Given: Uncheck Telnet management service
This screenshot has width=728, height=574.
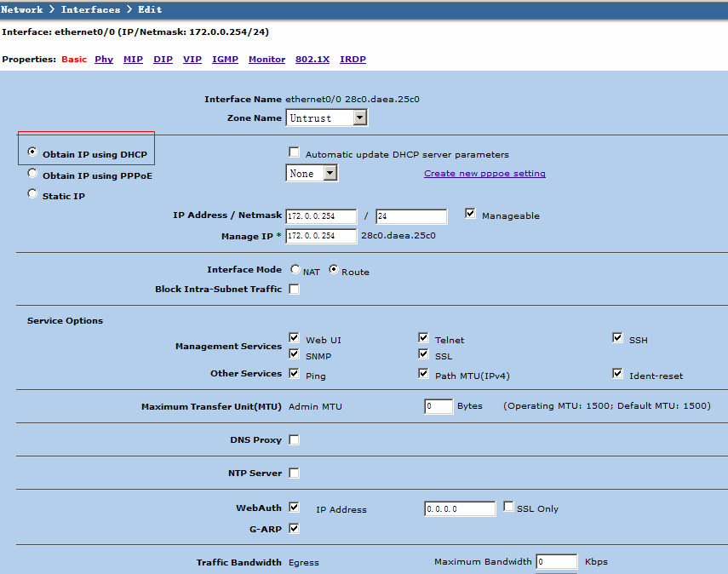Looking at the screenshot, I should [423, 338].
